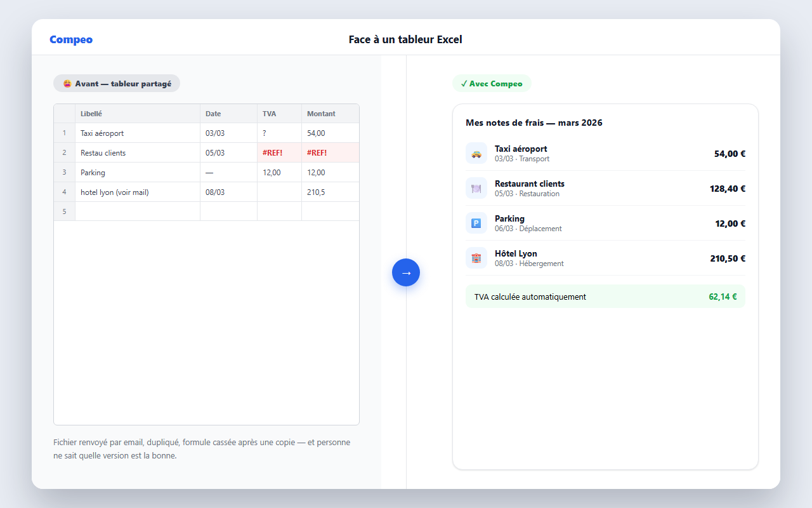Screen dimensions: 812x508
Task: Click the hotel building icon for Hôtel Lyon
Action: (476, 258)
